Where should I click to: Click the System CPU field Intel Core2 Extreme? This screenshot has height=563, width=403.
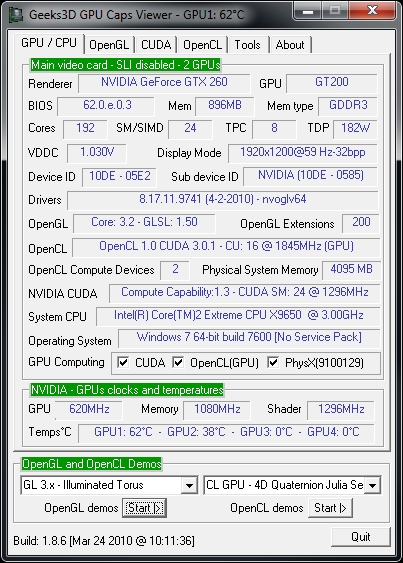pyautogui.click(x=238, y=316)
